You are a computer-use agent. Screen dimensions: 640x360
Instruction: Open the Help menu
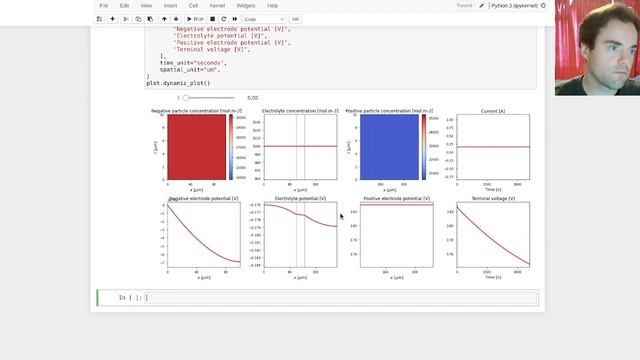273,6
